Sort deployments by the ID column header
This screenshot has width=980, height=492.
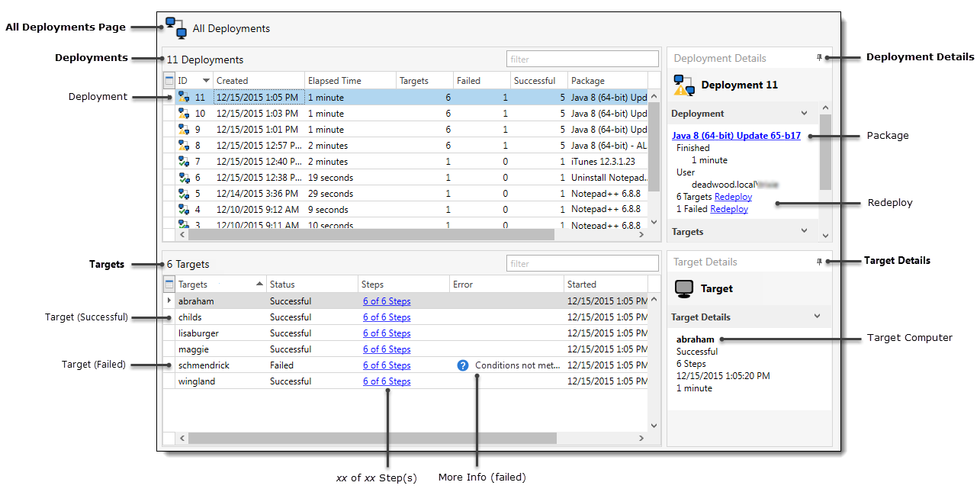click(189, 81)
